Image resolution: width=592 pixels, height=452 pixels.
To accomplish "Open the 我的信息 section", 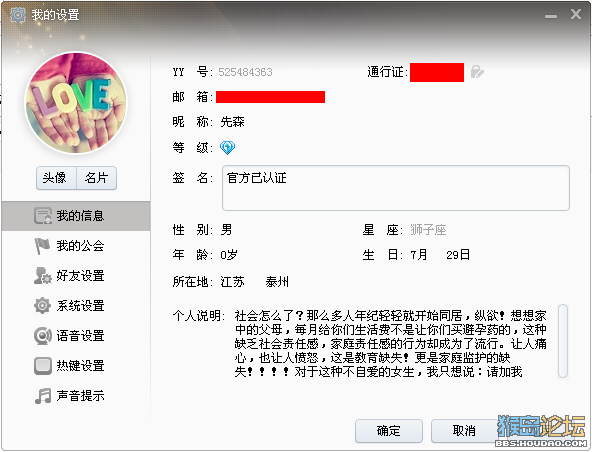I will (x=76, y=216).
